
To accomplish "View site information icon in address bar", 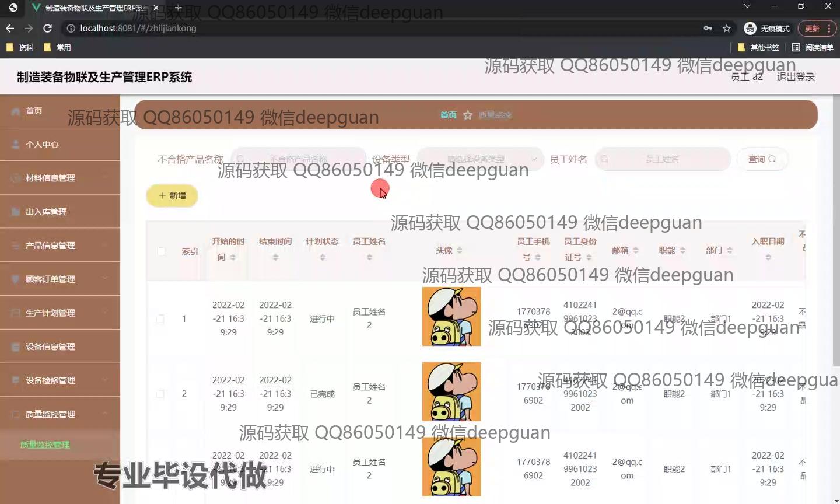I will coord(71,28).
